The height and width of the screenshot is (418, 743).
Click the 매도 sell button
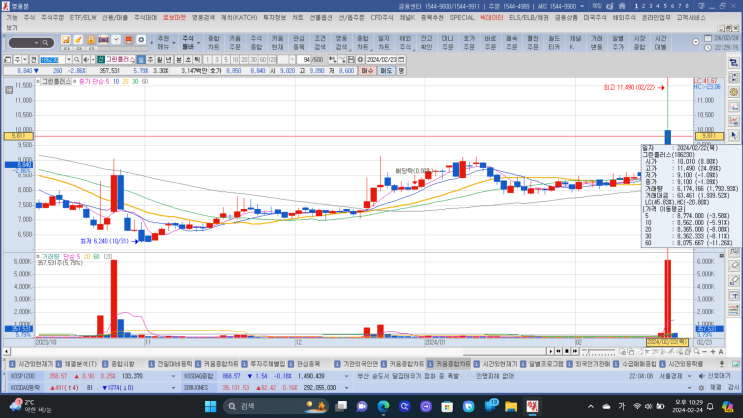[x=385, y=71]
